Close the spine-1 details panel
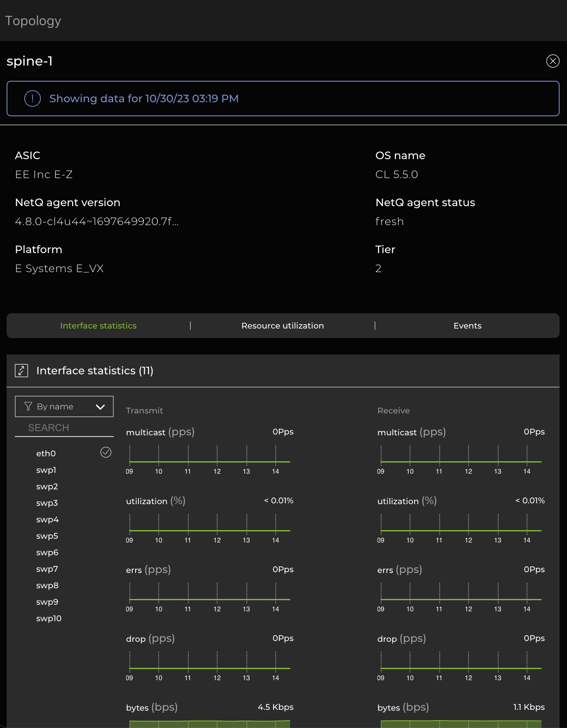This screenshot has height=728, width=567. coord(553,61)
